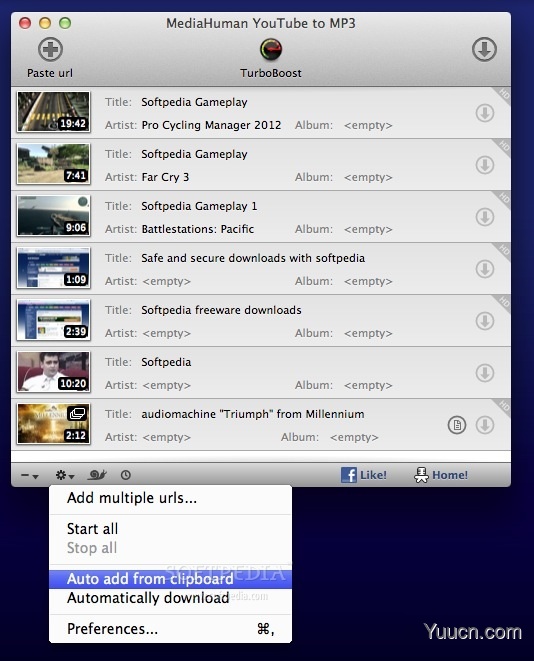This screenshot has width=534, height=661.
Task: Open the remove minus dropdown
Action: pos(30,476)
